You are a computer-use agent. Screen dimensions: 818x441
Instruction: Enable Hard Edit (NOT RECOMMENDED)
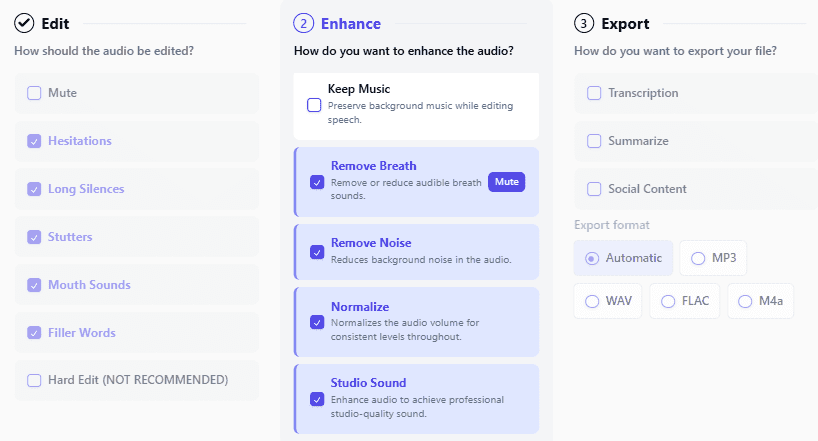point(34,380)
